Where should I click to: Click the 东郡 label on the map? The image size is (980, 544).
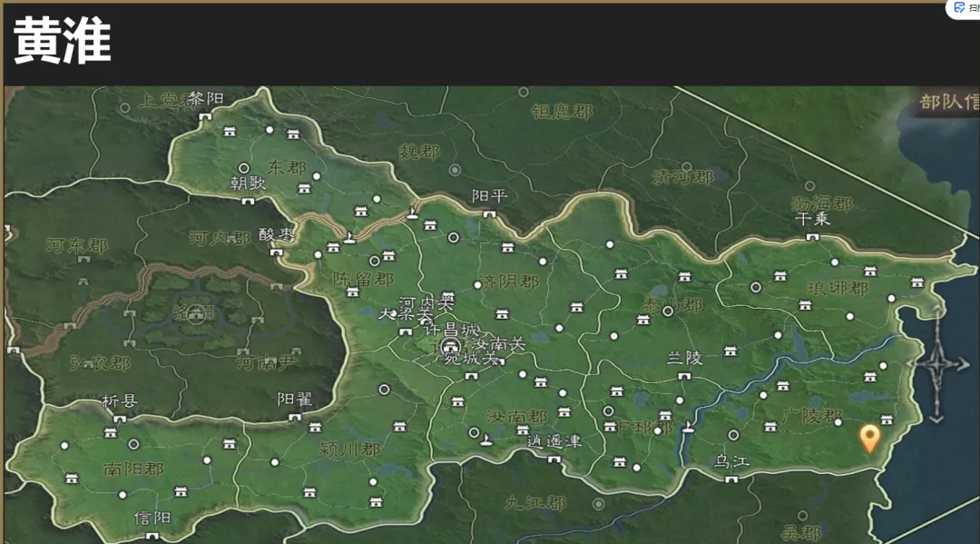287,167
